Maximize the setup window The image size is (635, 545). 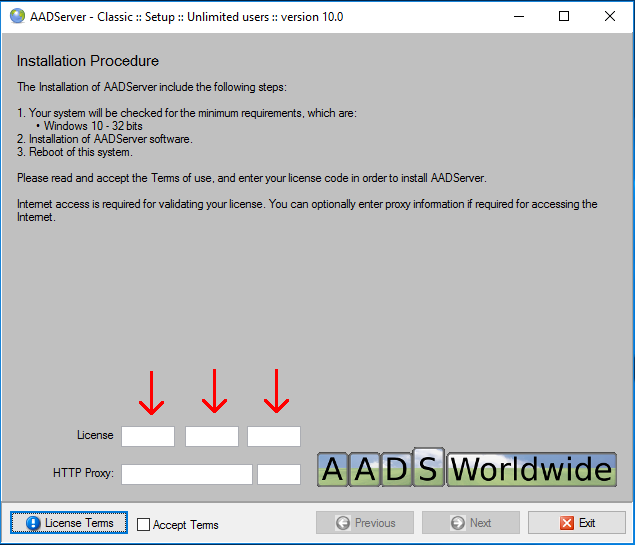pos(564,16)
